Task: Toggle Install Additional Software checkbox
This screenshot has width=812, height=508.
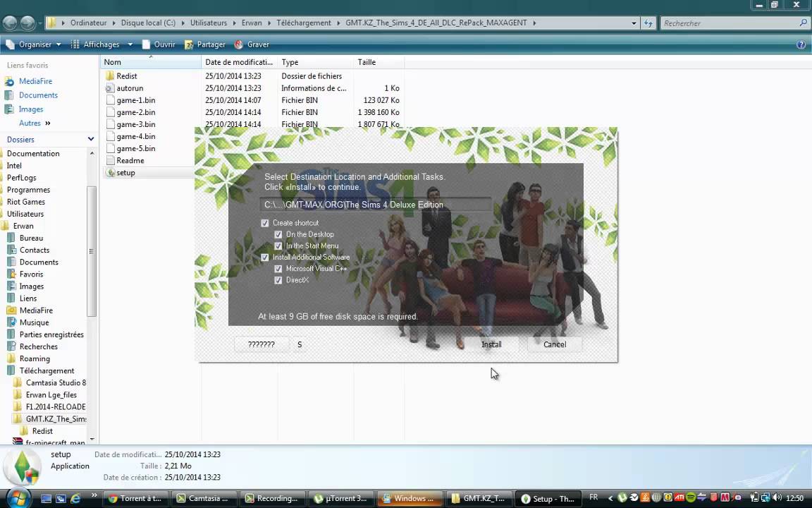Action: coord(264,257)
